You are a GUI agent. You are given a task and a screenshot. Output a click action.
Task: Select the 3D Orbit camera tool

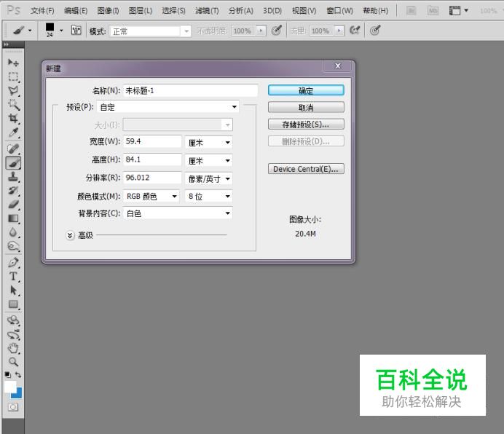click(13, 334)
